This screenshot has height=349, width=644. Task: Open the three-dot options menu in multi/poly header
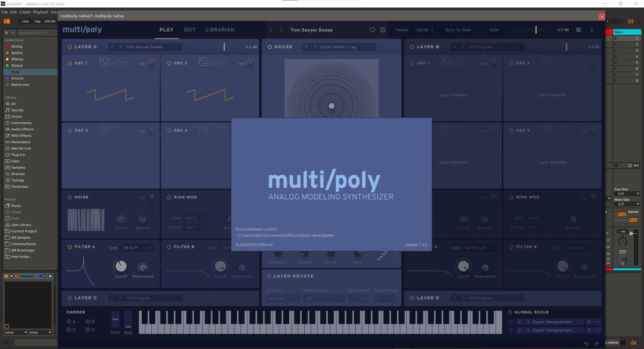pyautogui.click(x=592, y=30)
